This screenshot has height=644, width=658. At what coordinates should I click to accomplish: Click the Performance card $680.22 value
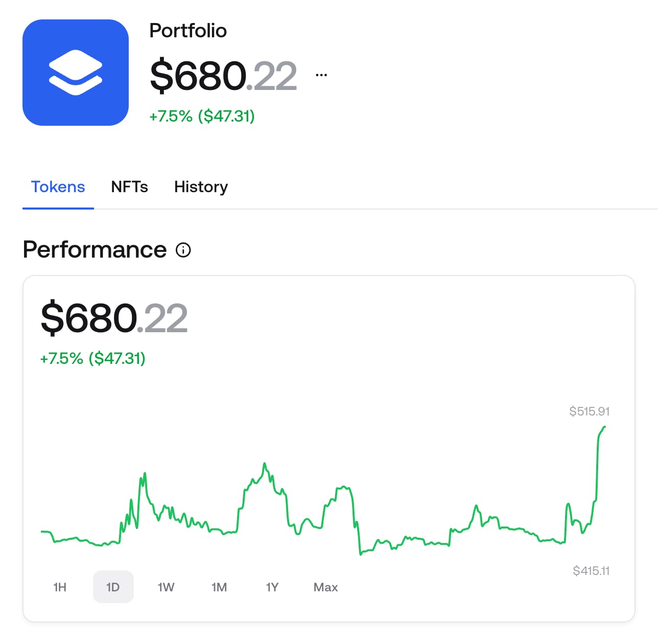(x=114, y=318)
